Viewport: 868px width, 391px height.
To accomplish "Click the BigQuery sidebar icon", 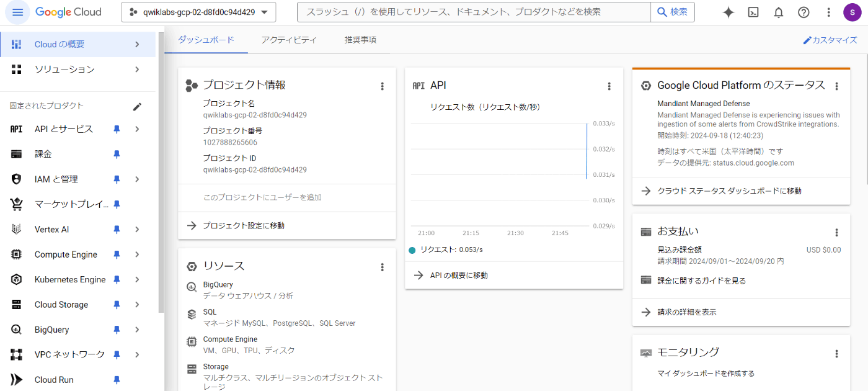I will click(x=17, y=330).
